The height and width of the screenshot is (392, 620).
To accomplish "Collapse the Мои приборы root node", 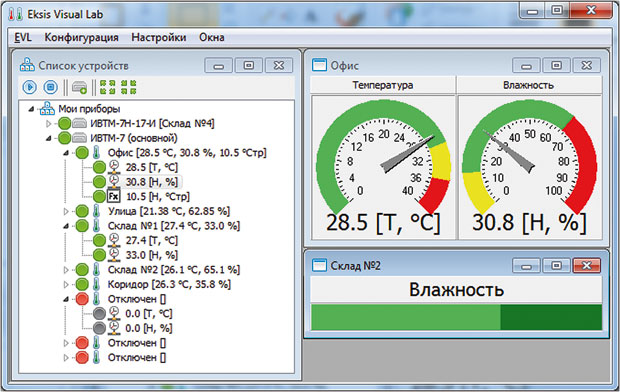I will click(x=31, y=109).
